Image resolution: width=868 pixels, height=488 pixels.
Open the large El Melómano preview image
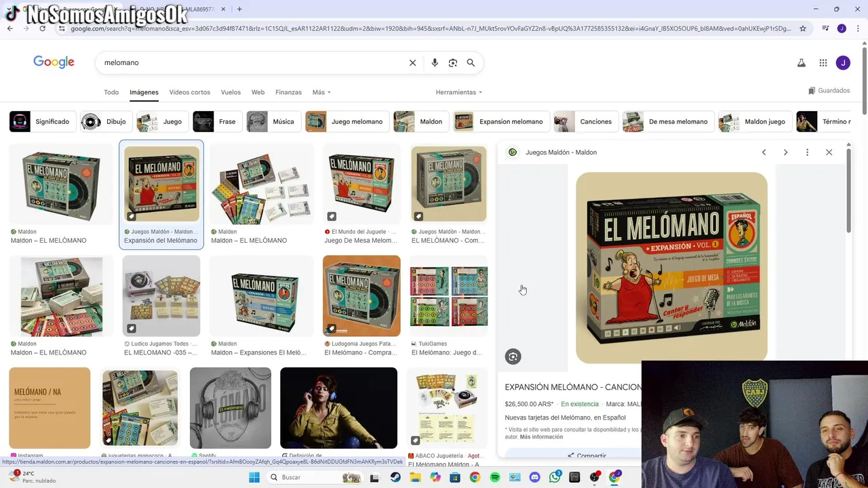[671, 268]
